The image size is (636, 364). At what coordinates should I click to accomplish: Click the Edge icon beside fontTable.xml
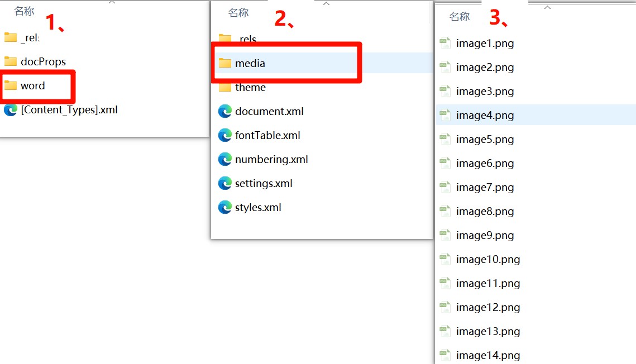click(x=225, y=135)
